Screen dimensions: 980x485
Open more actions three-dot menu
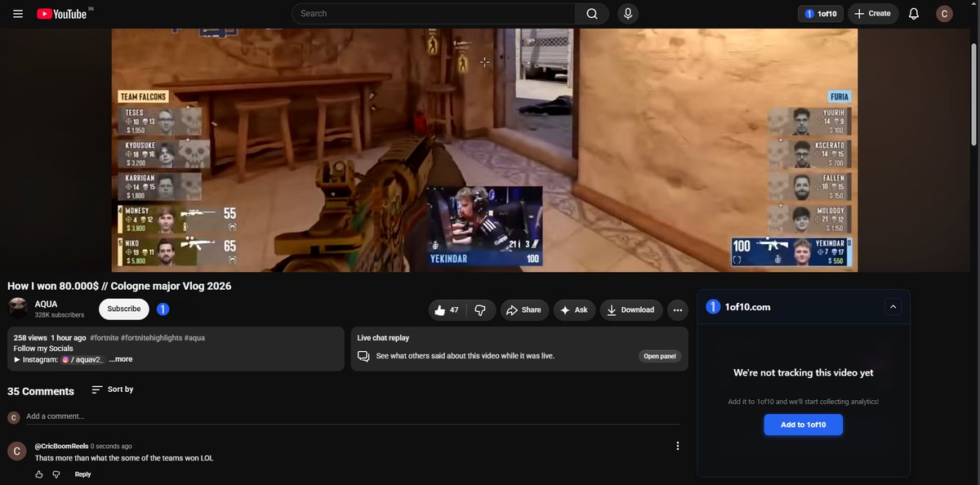tap(677, 310)
